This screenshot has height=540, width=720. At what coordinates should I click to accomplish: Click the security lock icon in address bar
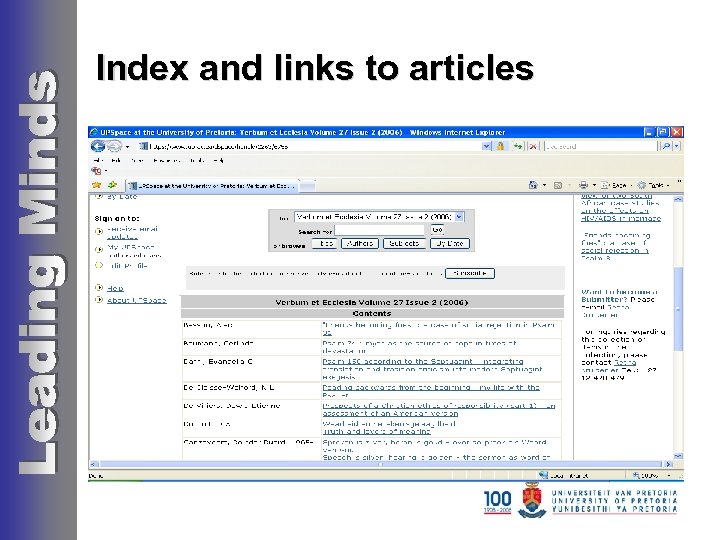coord(501,146)
